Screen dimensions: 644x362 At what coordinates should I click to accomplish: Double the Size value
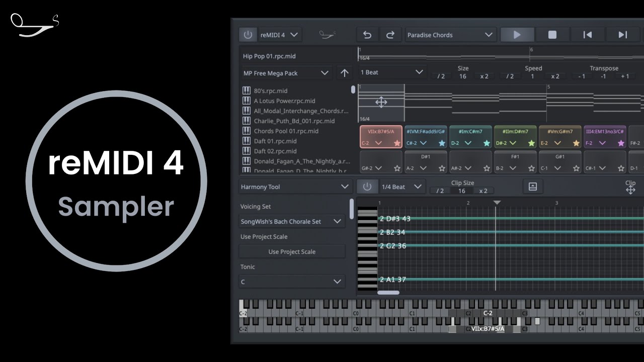pos(484,76)
